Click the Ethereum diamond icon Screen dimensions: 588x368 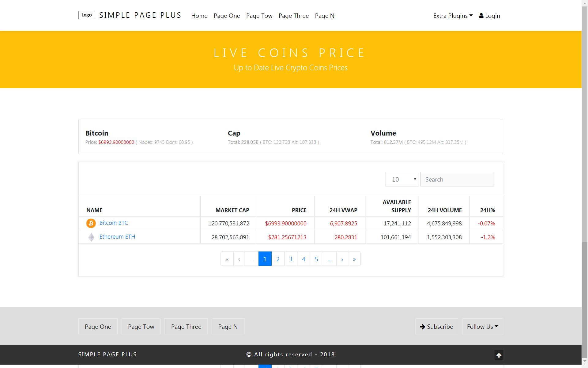pyautogui.click(x=91, y=237)
